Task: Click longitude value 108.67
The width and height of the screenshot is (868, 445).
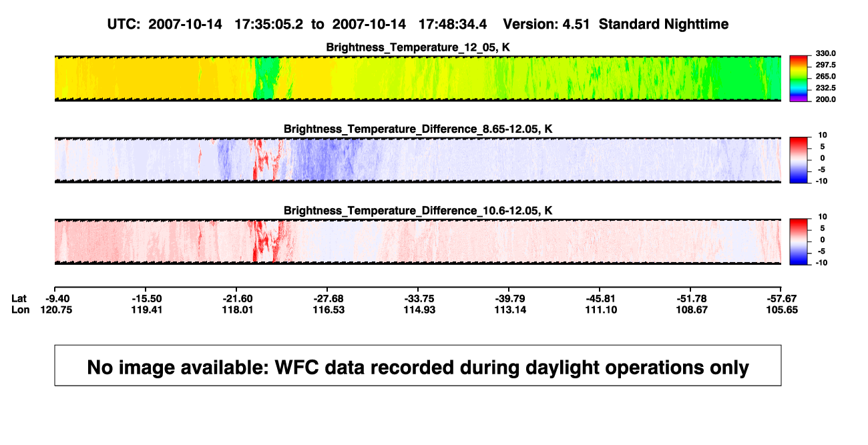Action: click(691, 310)
